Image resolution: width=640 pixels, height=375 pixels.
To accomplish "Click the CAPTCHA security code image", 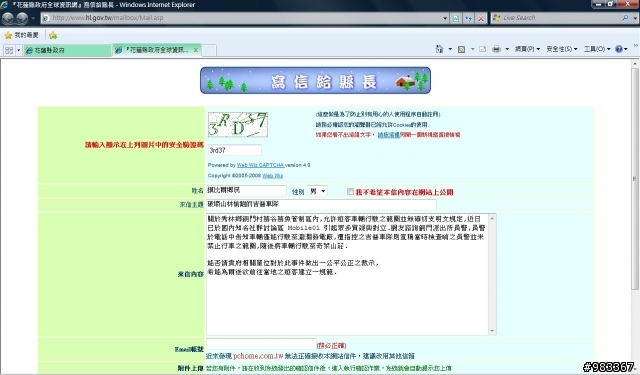I will click(x=238, y=124).
